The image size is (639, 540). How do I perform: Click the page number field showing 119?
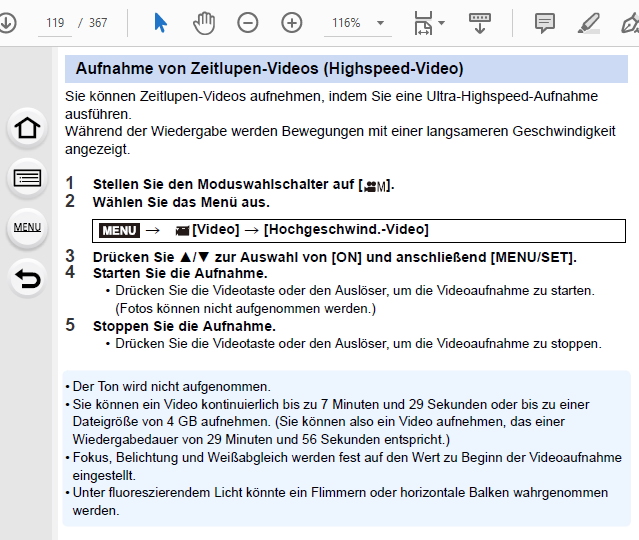click(54, 22)
